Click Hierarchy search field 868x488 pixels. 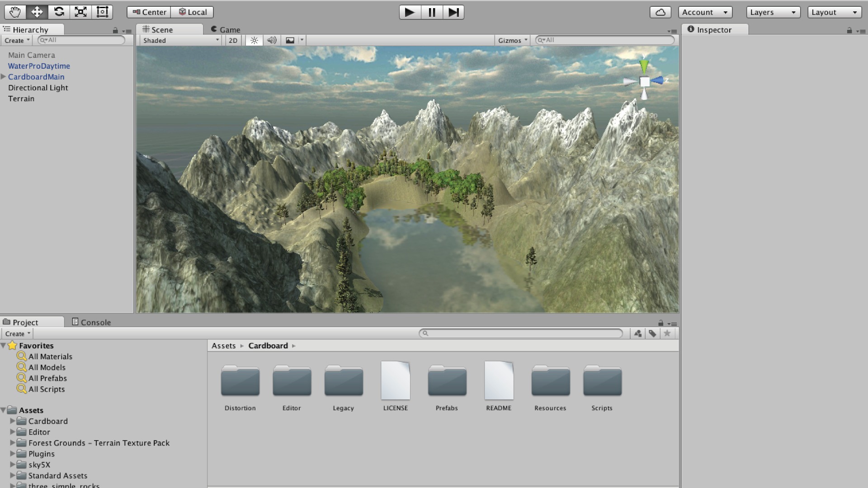[81, 40]
